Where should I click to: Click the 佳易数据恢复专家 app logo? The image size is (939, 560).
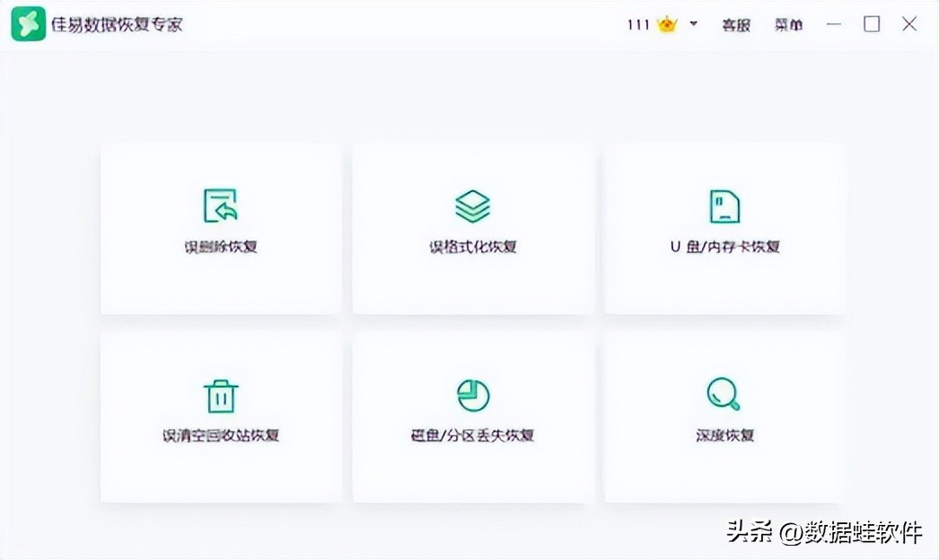[x=28, y=24]
